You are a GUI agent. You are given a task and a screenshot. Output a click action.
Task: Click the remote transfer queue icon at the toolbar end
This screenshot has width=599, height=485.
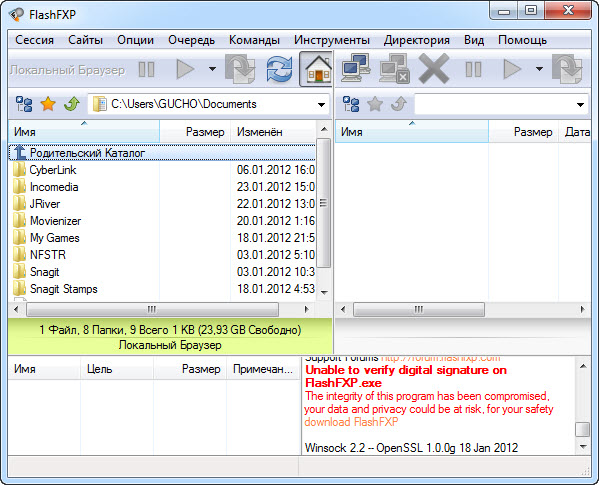click(567, 69)
